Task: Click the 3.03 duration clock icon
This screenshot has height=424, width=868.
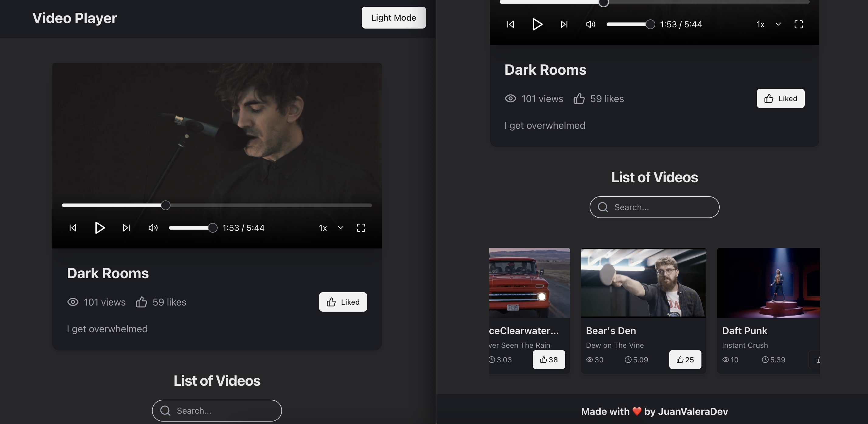Action: coord(492,360)
